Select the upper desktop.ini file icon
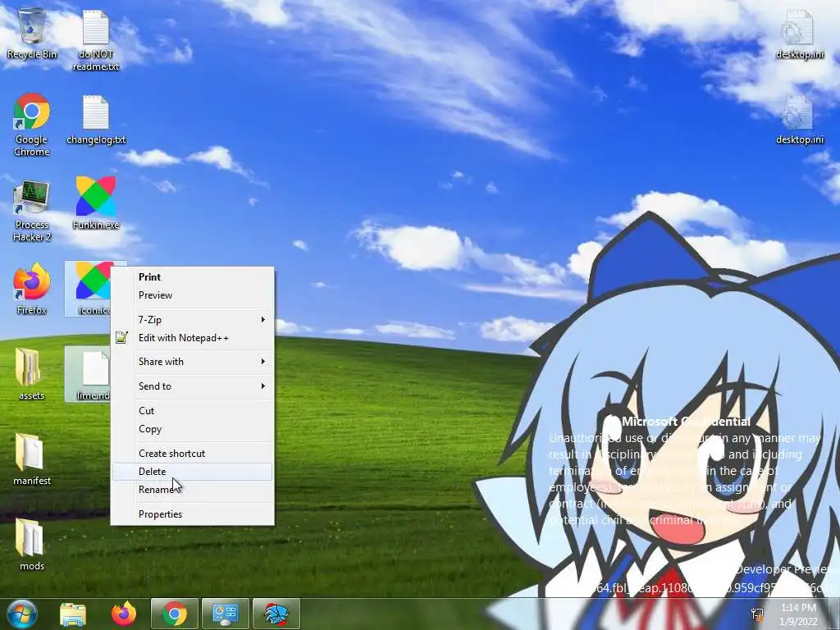 point(799,34)
